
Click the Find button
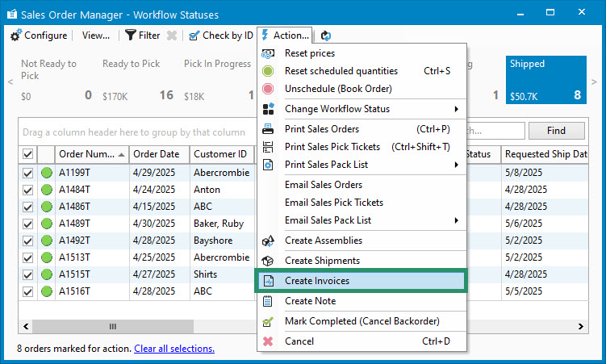coord(556,131)
